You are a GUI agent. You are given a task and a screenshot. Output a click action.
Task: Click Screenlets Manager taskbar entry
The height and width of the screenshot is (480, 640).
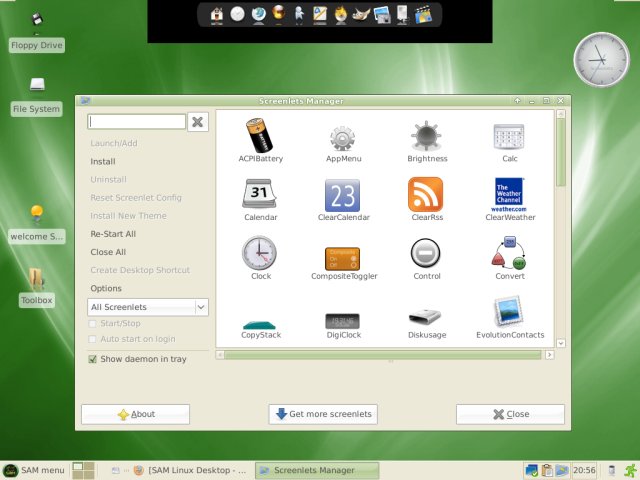click(317, 470)
